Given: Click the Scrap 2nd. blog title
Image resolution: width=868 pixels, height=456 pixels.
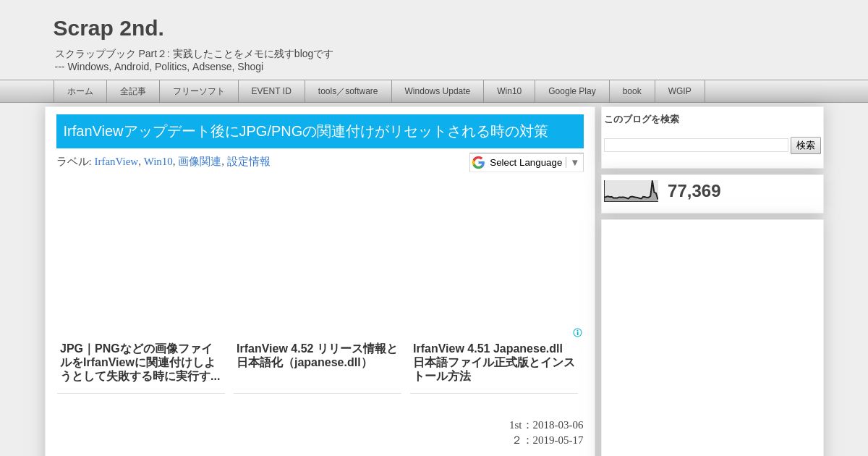Looking at the screenshot, I should click(109, 28).
